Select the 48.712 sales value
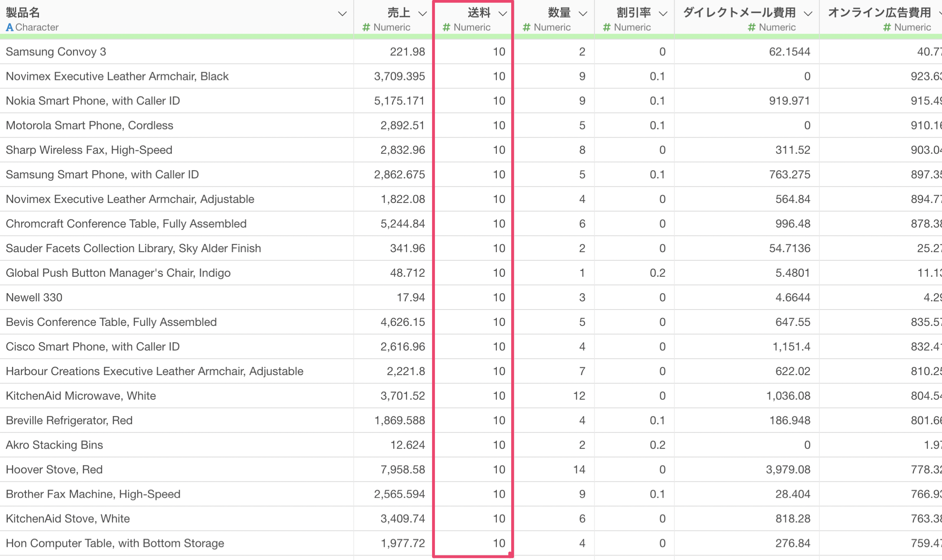 click(x=407, y=273)
